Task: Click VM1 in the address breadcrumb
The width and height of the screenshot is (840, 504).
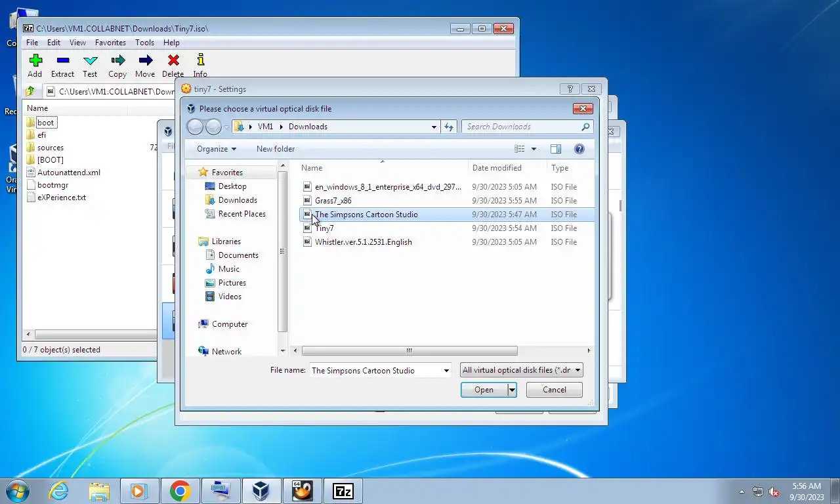Action: point(265,127)
